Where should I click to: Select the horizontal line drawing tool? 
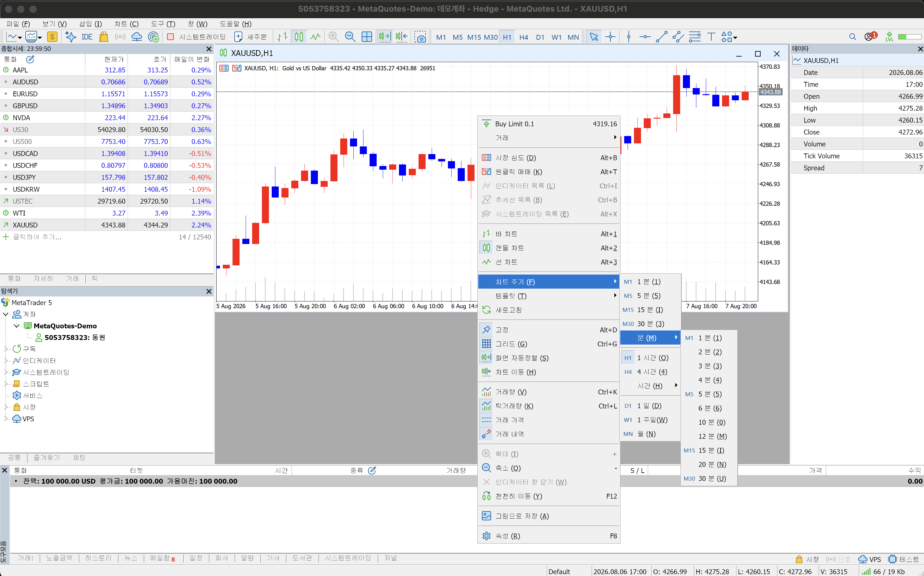645,37
